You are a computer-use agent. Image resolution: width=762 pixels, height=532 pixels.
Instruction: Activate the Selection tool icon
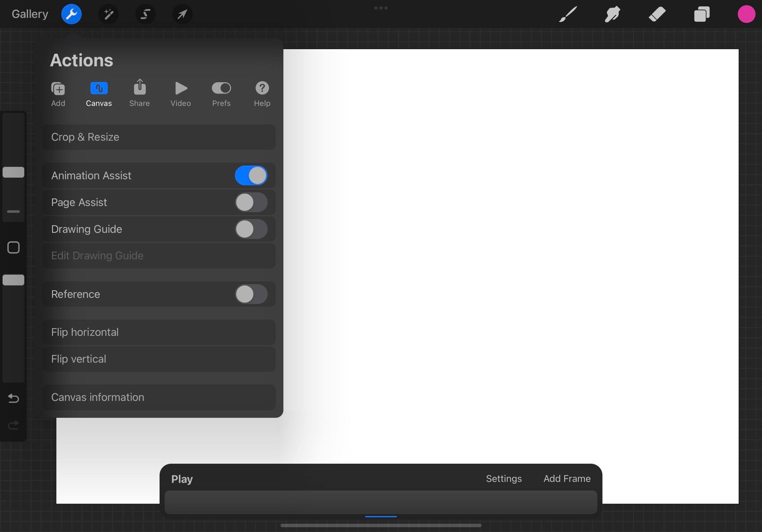145,14
